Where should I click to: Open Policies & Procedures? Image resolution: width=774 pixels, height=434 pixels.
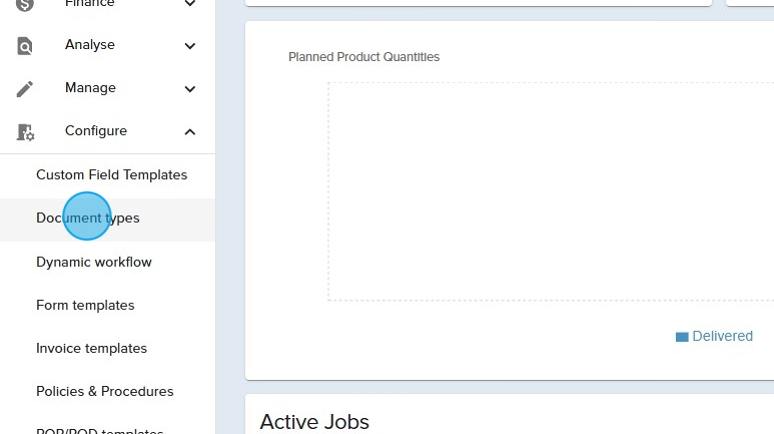click(104, 391)
